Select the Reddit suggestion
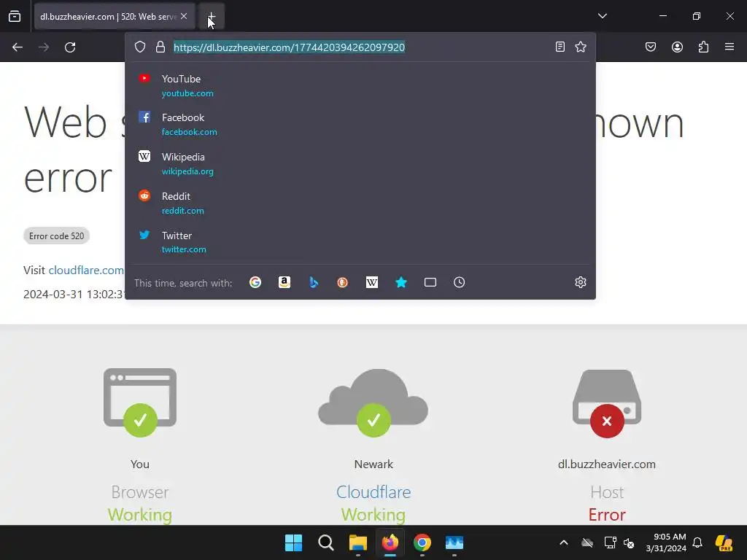The width and height of the screenshot is (747, 560). pos(360,203)
